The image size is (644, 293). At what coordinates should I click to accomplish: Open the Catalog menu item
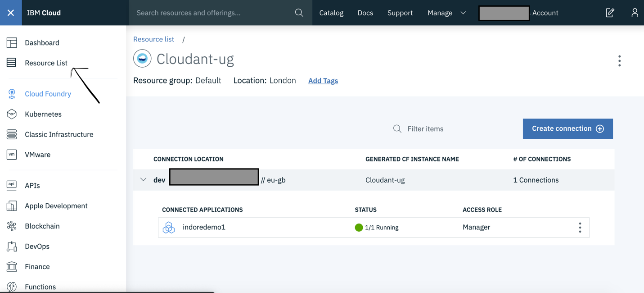click(331, 13)
